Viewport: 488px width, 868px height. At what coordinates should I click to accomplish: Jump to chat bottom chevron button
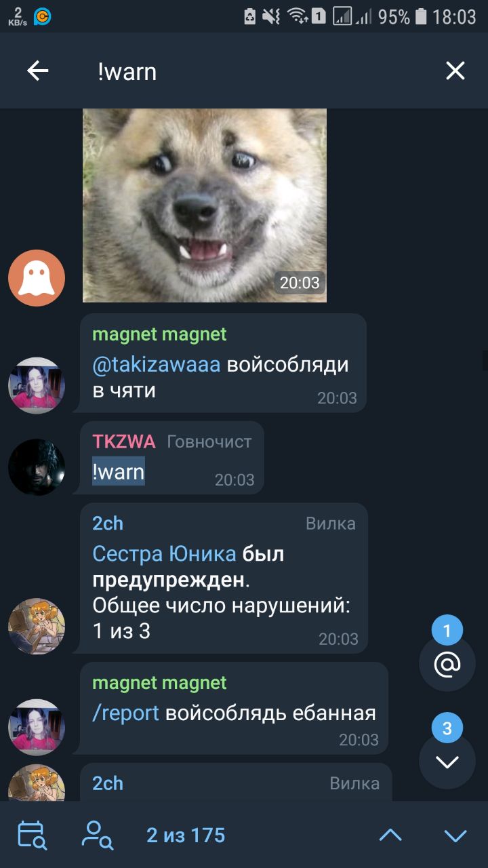[x=447, y=761]
